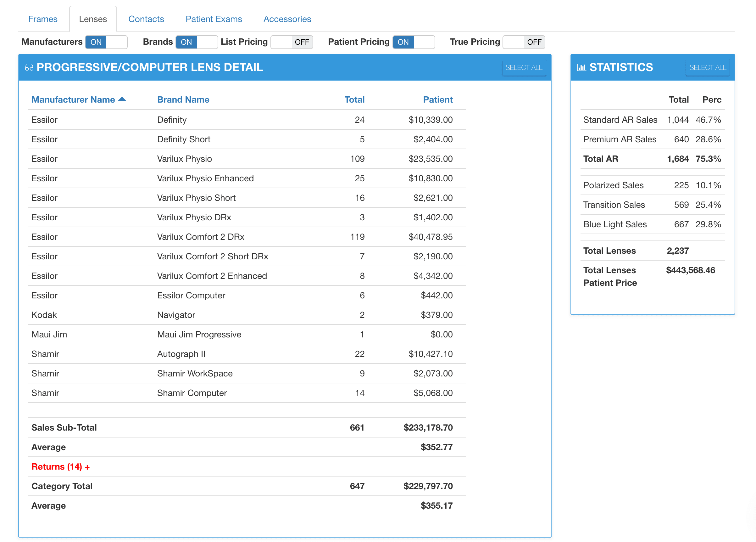
Task: Expand the Returns (14) + row
Action: [60, 467]
